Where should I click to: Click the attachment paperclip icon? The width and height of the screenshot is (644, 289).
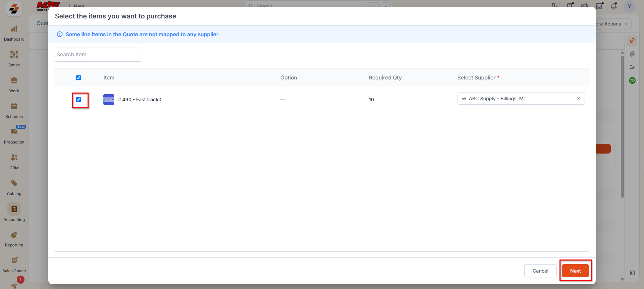coord(632,54)
